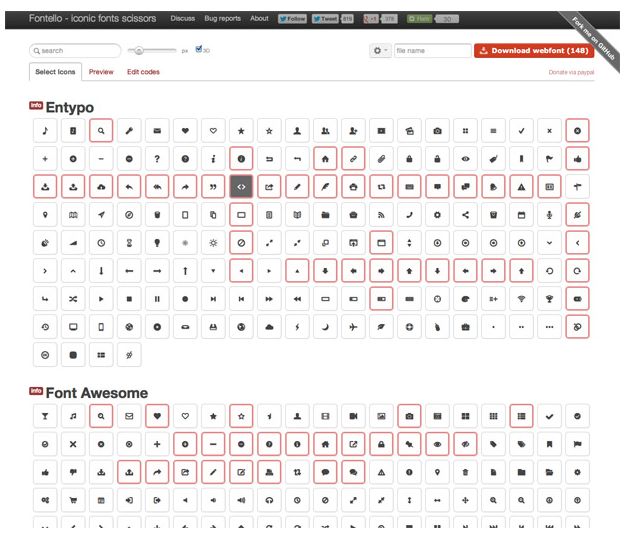Select the Entypo hourglass icon

point(129,243)
